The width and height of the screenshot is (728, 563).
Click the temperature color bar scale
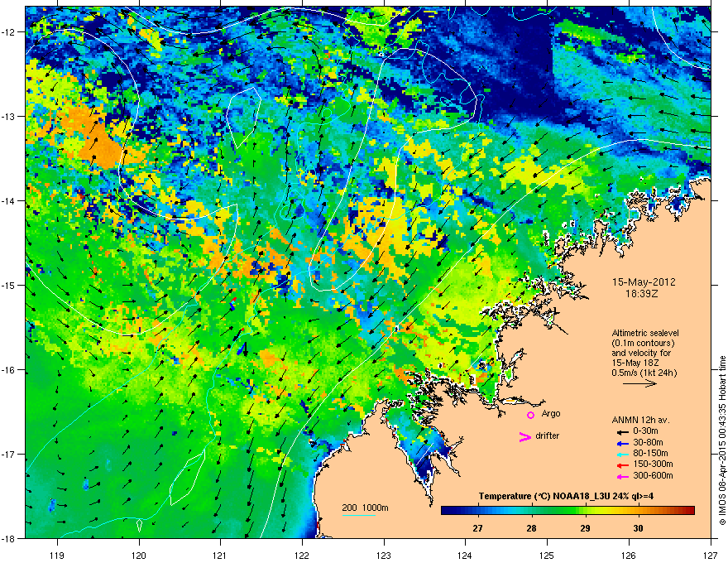(568, 511)
